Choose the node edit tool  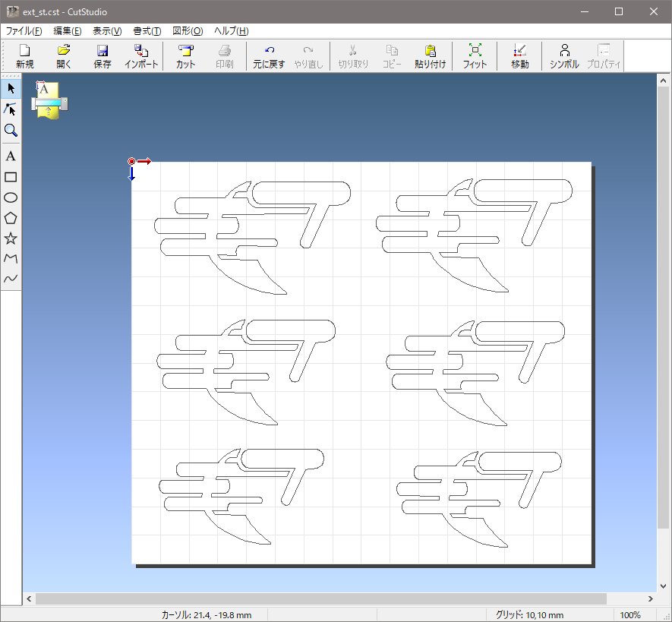pos(11,109)
